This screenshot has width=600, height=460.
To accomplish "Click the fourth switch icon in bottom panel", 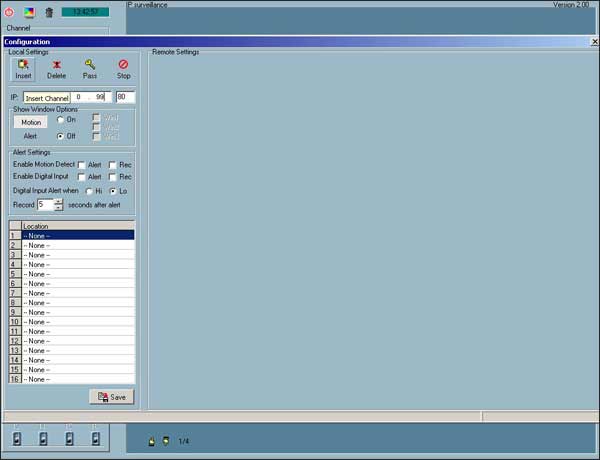I will click(95, 438).
